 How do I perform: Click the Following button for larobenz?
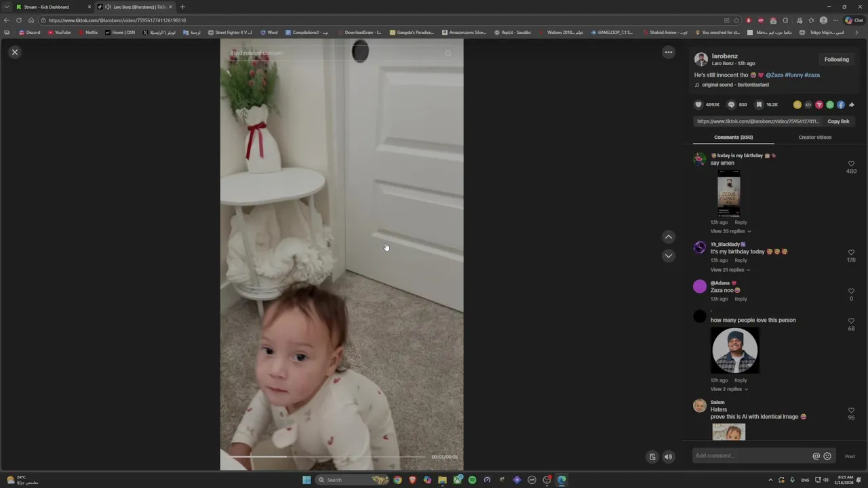[x=836, y=60]
